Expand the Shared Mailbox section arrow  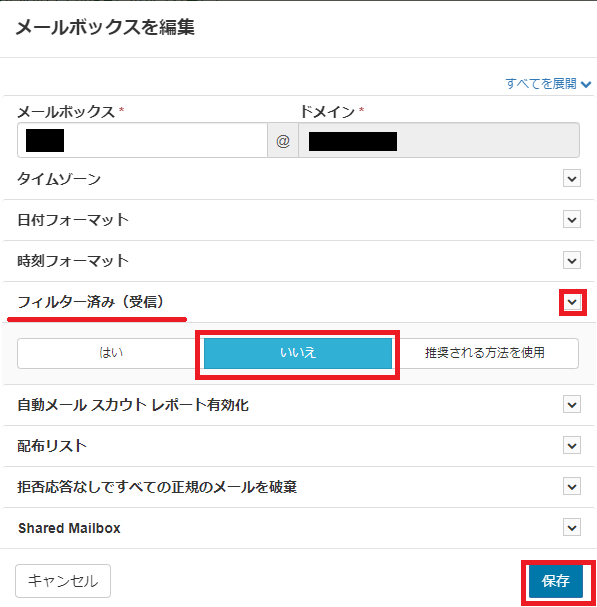572,528
